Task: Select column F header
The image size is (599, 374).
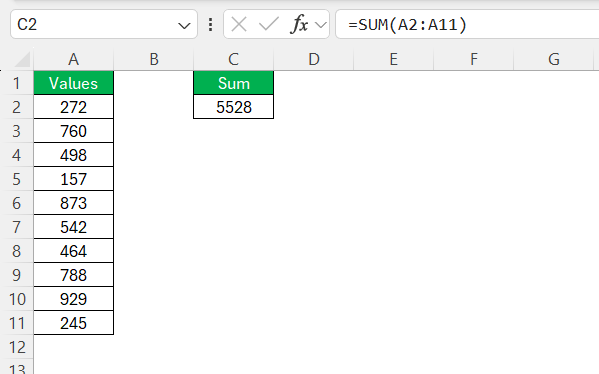Action: pos(474,59)
